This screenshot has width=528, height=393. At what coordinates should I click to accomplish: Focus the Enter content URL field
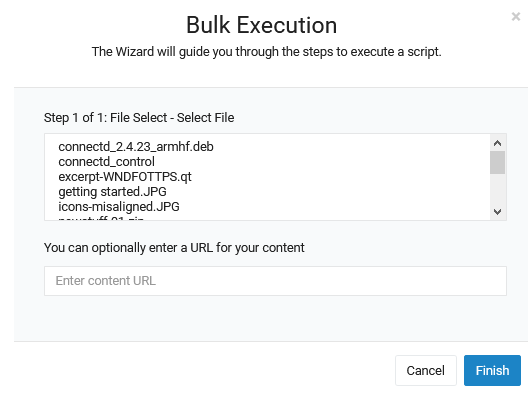tap(275, 281)
